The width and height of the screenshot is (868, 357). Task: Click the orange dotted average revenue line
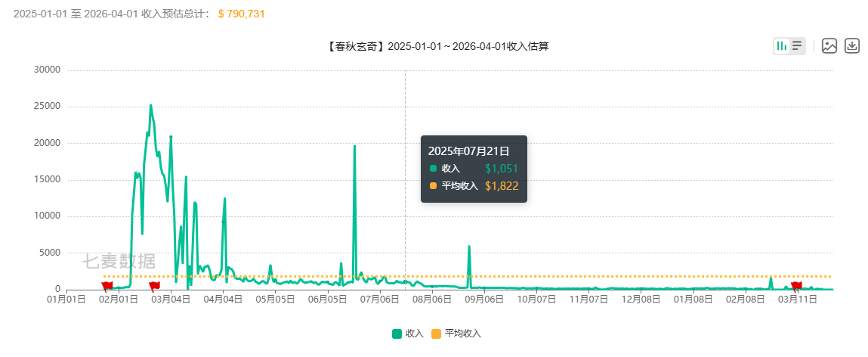tap(604, 276)
